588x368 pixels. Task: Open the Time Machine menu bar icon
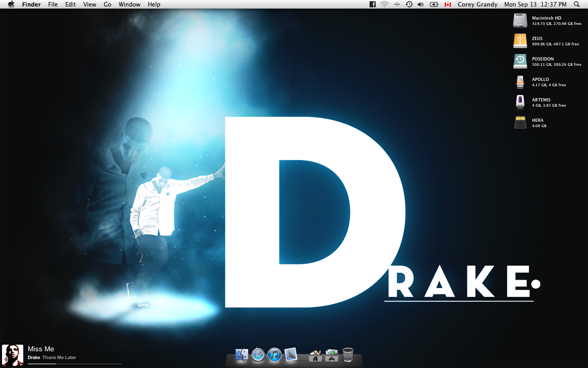click(x=409, y=4)
